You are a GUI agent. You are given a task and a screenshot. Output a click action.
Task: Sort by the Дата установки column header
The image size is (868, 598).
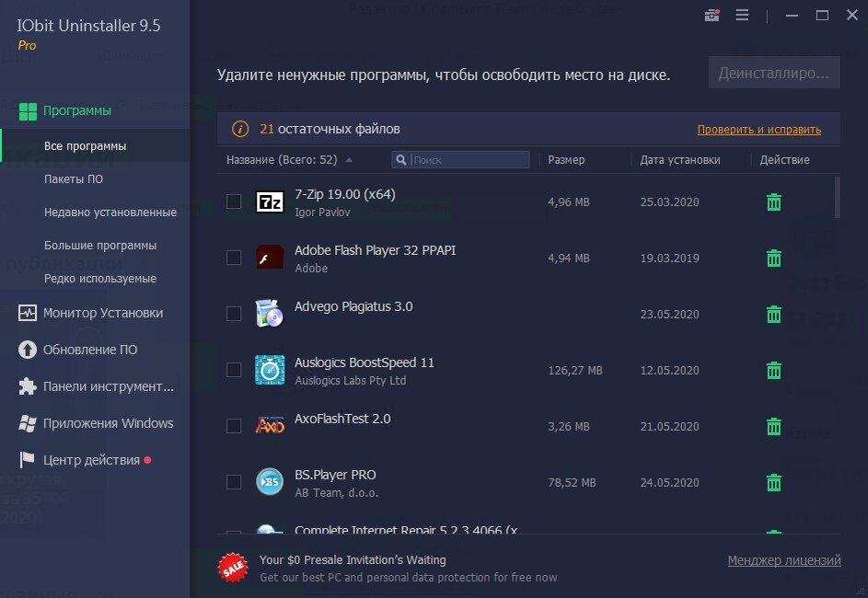point(680,160)
